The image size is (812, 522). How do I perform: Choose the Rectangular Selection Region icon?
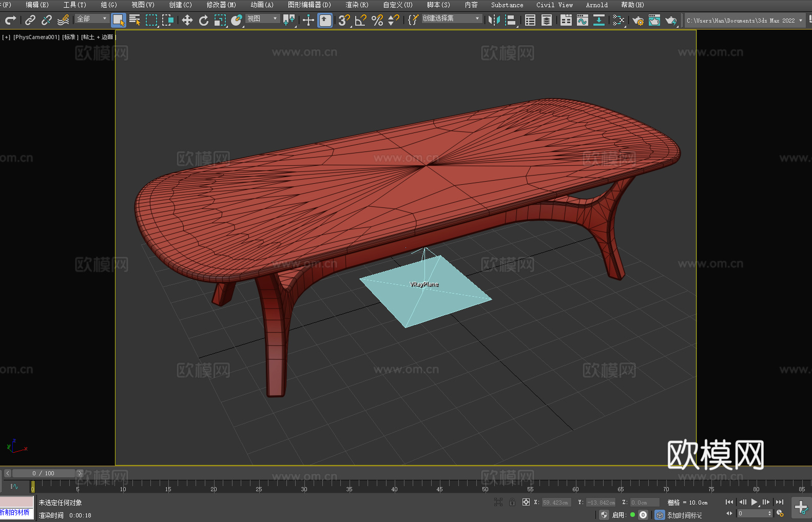pos(151,20)
